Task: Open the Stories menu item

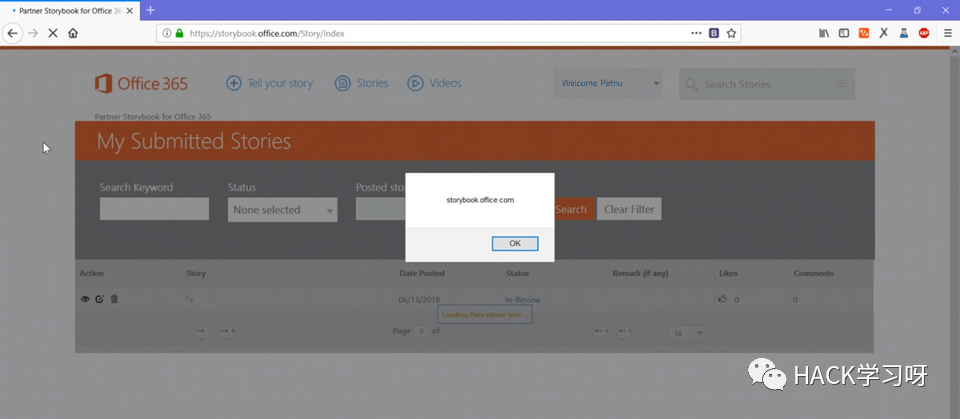Action: pos(361,83)
